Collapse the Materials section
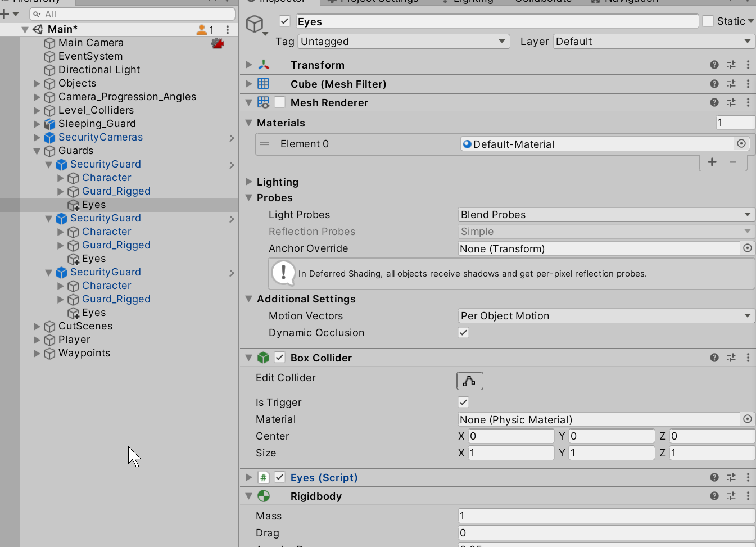This screenshot has height=547, width=756. (248, 123)
